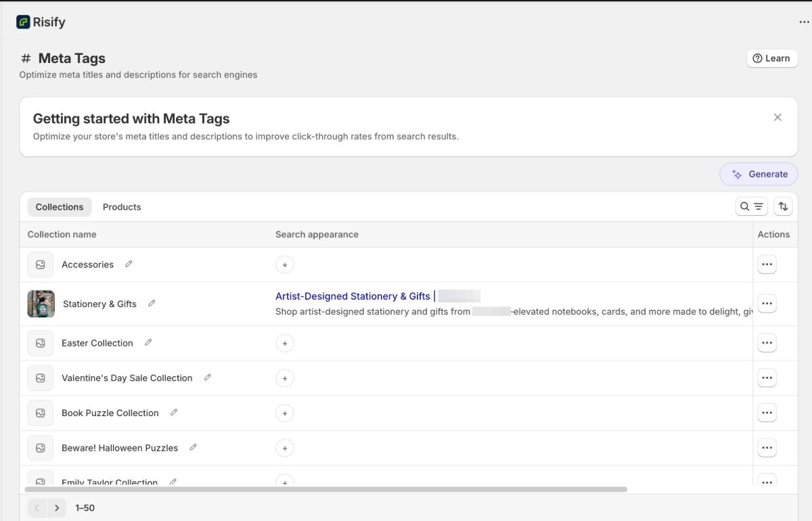Open the Artist-Designed Stationery & Gifts title link

(x=353, y=296)
